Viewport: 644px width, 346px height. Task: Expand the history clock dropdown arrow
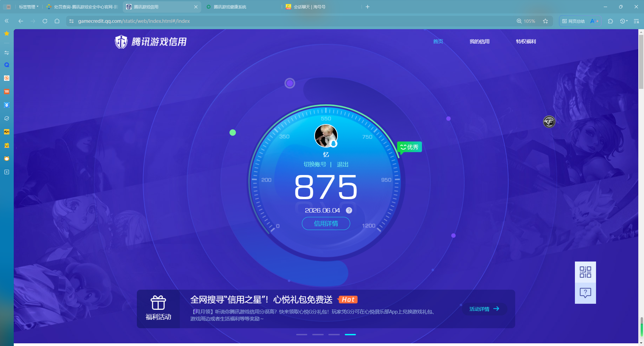pyautogui.click(x=627, y=21)
